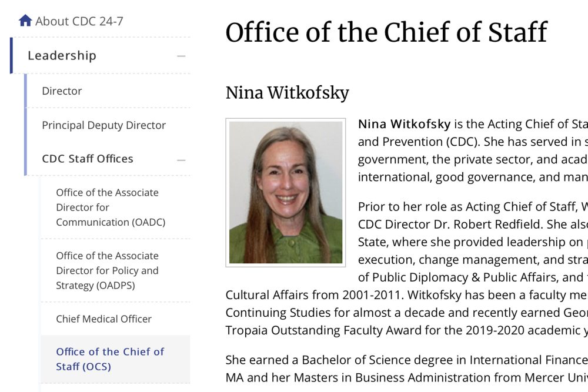This screenshot has width=588, height=392.
Task: Click the home icon beside About CDC 24-7
Action: pos(25,21)
